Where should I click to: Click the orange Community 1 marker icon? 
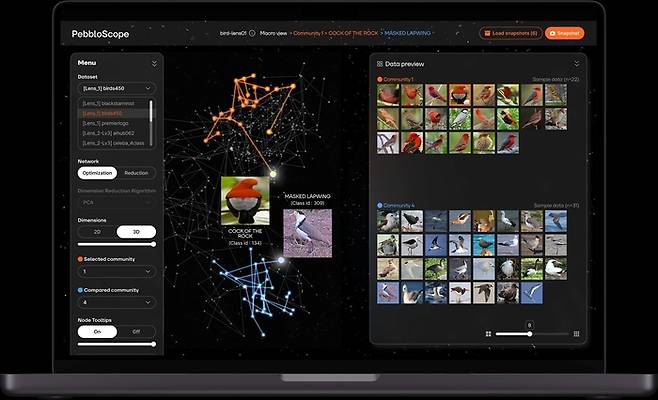pos(379,78)
